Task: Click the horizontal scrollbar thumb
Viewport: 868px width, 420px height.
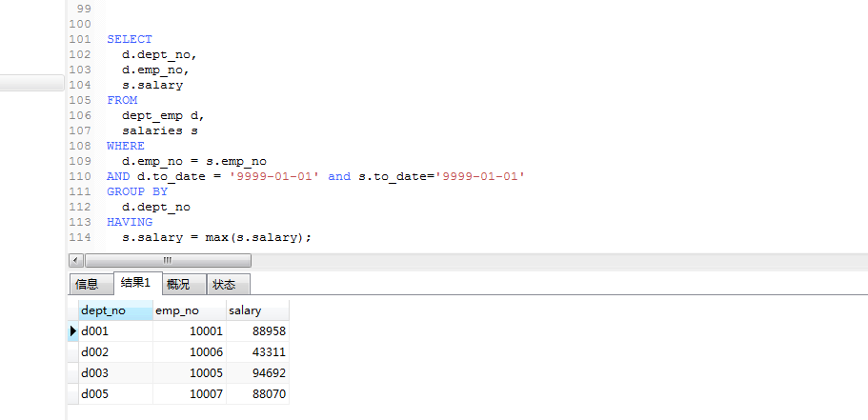Action: (x=168, y=261)
